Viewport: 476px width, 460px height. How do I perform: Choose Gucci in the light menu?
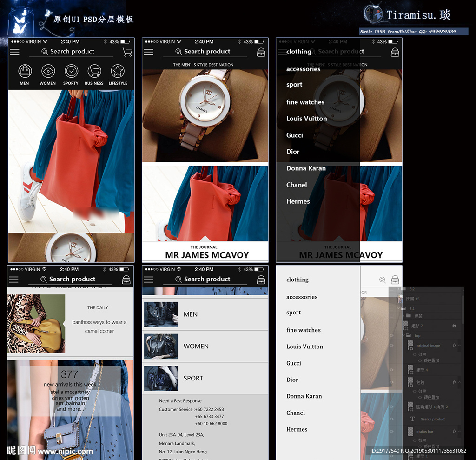pos(294,363)
